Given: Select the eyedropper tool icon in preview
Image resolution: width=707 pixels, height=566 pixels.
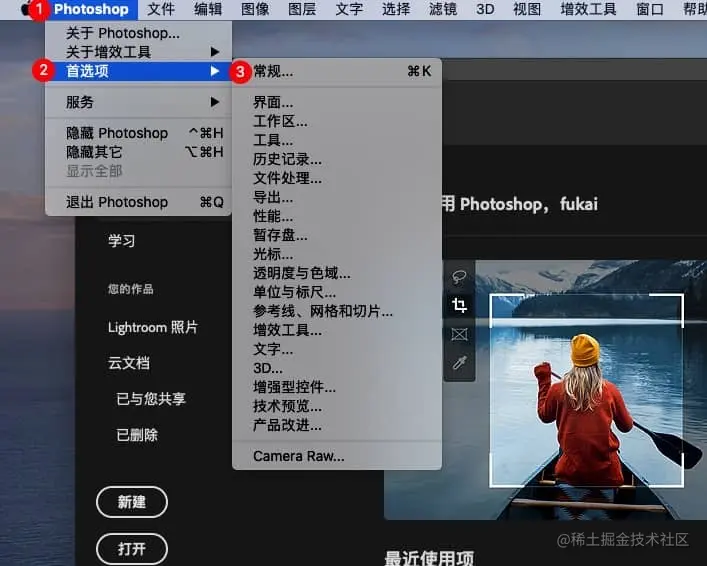Looking at the screenshot, I should pos(459,363).
